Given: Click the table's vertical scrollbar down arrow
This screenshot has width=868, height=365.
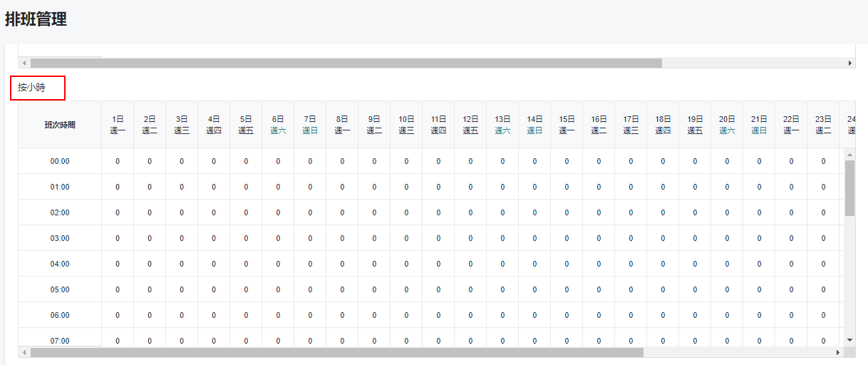Looking at the screenshot, I should pos(849,340).
